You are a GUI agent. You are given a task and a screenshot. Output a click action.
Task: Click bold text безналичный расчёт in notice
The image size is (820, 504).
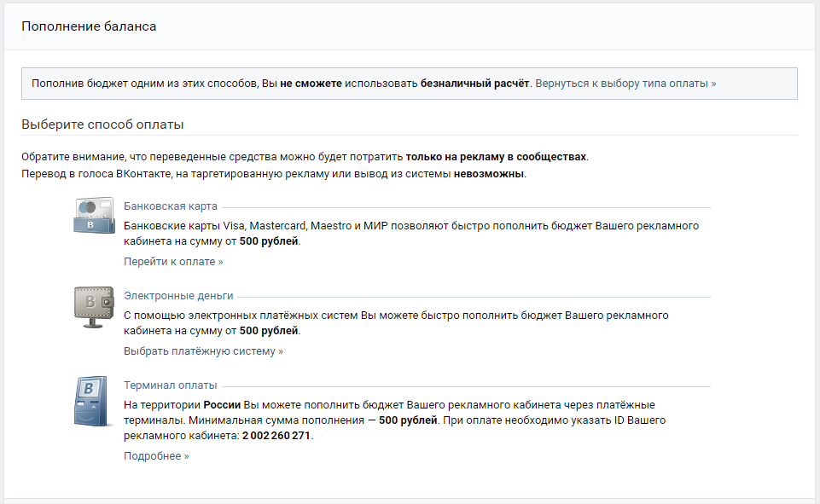[474, 84]
